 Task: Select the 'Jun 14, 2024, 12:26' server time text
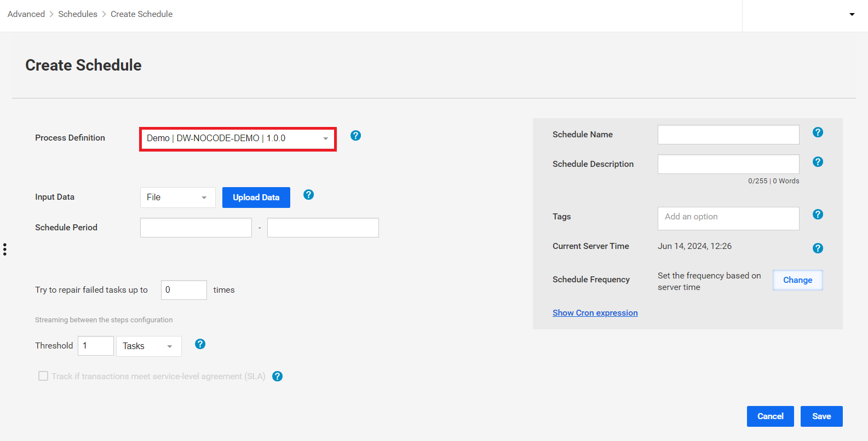[x=694, y=246]
